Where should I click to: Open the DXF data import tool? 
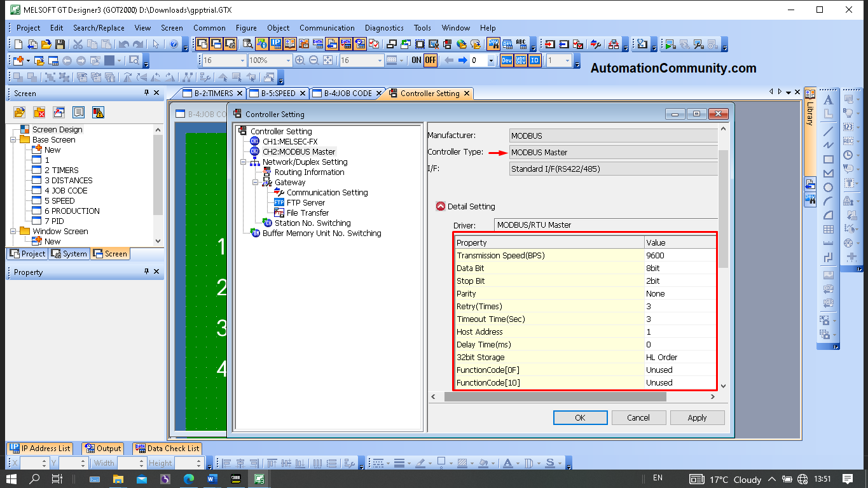point(829,289)
